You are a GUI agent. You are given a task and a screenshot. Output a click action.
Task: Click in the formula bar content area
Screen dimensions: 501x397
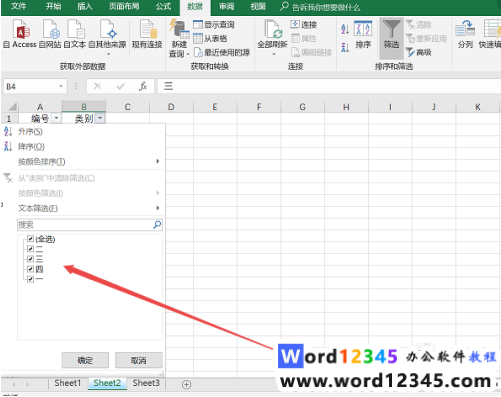(328, 87)
